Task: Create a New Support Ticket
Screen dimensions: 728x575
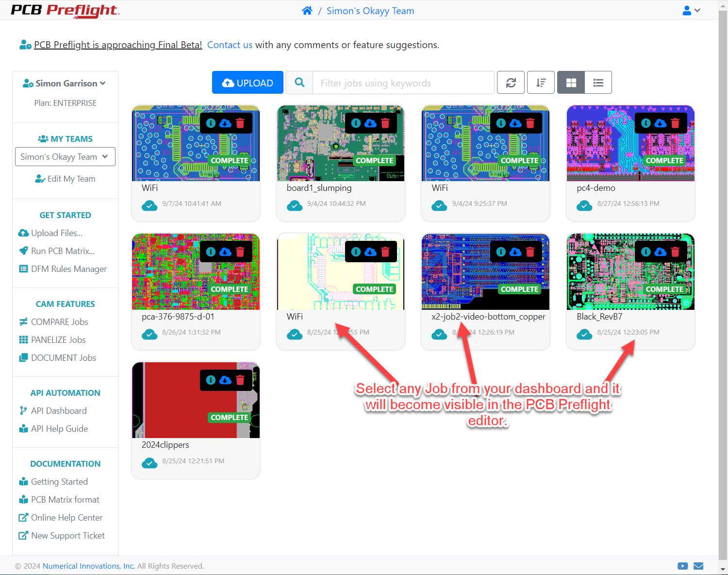Action: tap(62, 536)
